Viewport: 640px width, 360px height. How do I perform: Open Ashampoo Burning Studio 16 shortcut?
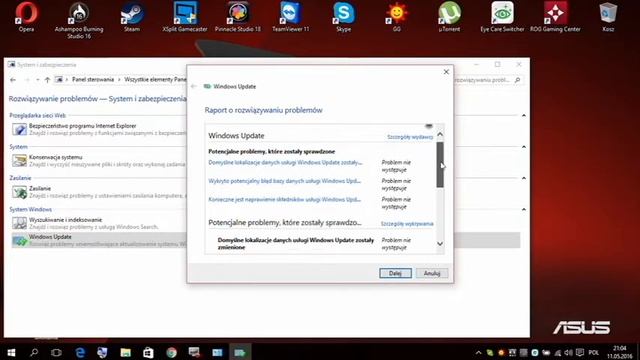tap(79, 20)
